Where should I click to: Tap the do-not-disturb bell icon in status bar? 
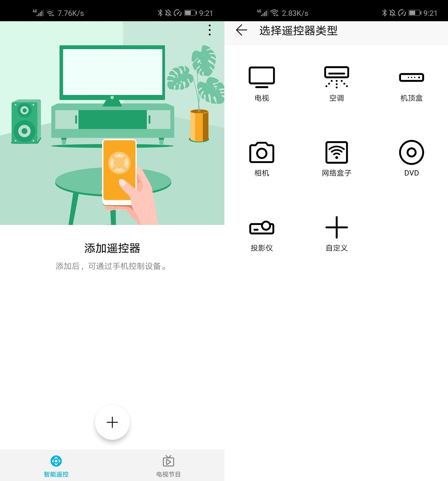click(x=169, y=13)
